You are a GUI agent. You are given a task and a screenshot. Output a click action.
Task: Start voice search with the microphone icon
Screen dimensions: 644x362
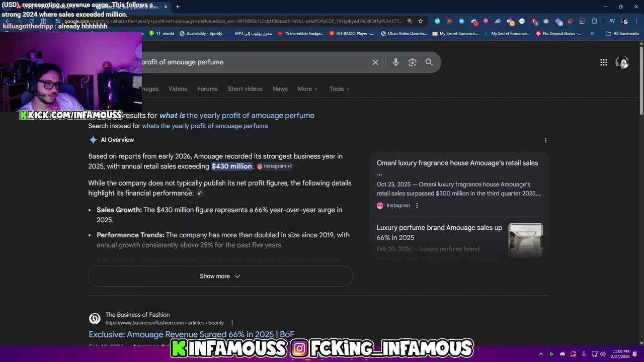(x=395, y=62)
